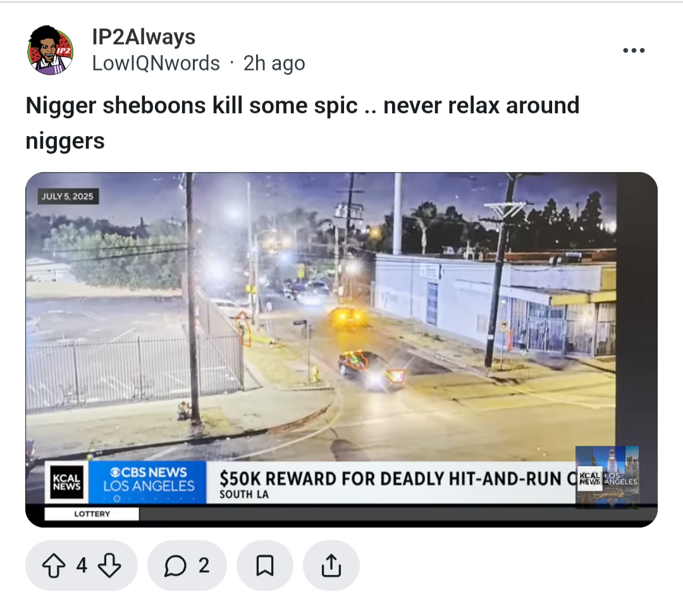Click the IP2Always community avatar
Image resolution: width=683 pixels, height=616 pixels.
(51, 50)
